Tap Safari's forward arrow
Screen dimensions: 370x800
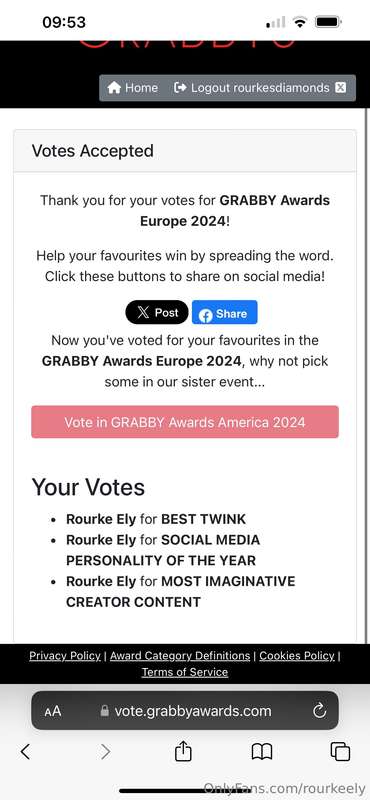tap(105, 752)
